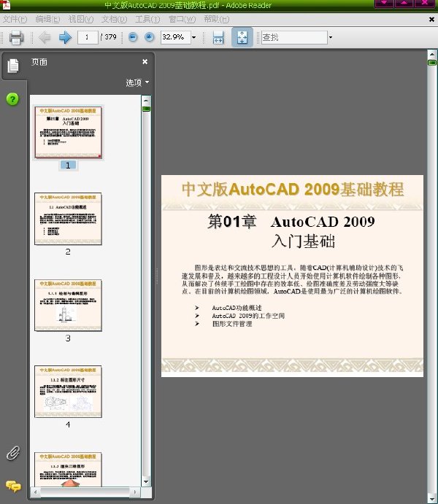The image size is (438, 504).
Task: Close the 页面 pages panel
Action: (145, 61)
